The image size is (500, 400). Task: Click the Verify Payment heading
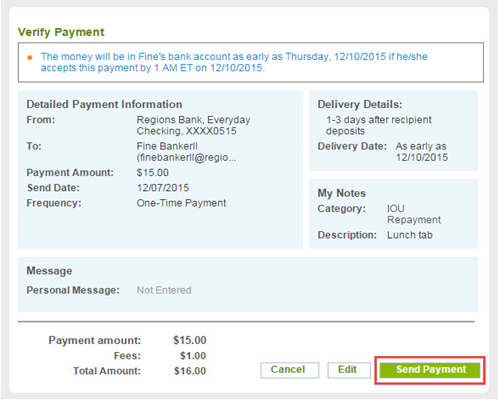coord(61,32)
